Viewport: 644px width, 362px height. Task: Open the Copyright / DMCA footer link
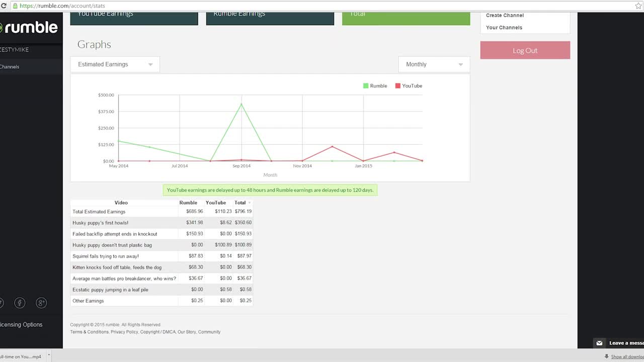pos(157,332)
